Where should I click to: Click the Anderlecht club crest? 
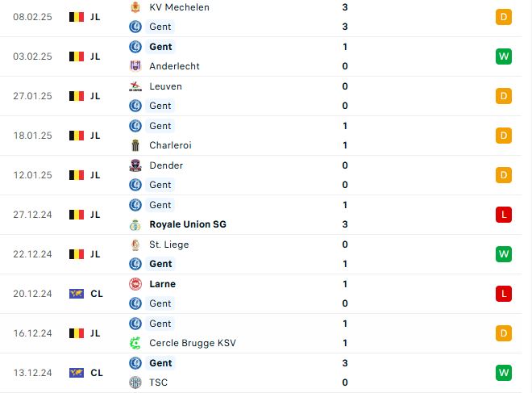135,66
